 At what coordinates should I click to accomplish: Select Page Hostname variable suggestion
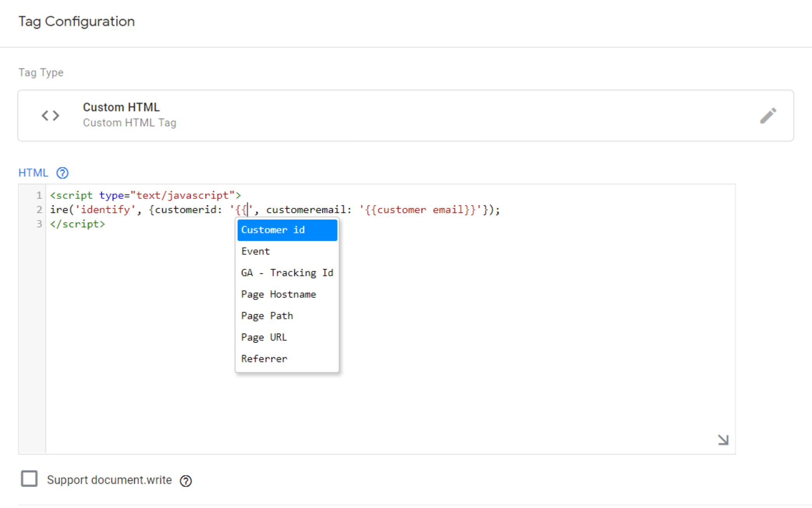tap(287, 294)
